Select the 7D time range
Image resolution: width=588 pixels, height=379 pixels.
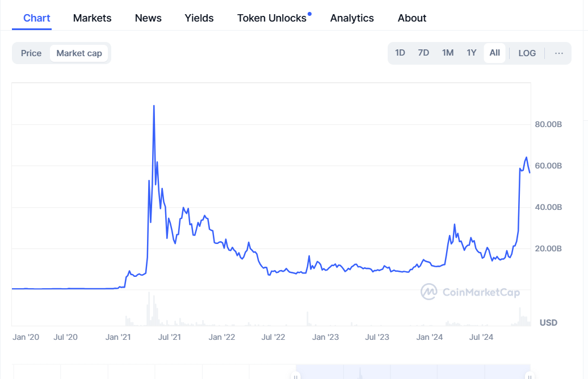(x=423, y=53)
